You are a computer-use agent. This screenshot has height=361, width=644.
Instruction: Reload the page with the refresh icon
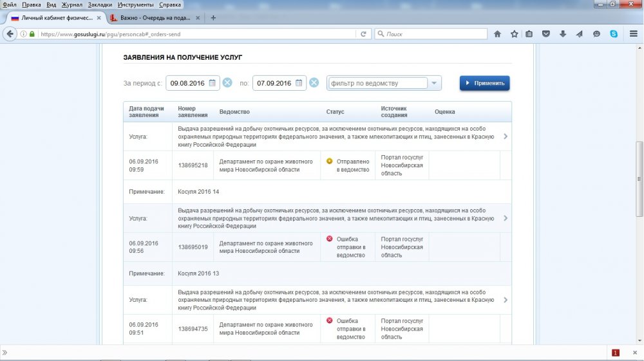click(363, 34)
